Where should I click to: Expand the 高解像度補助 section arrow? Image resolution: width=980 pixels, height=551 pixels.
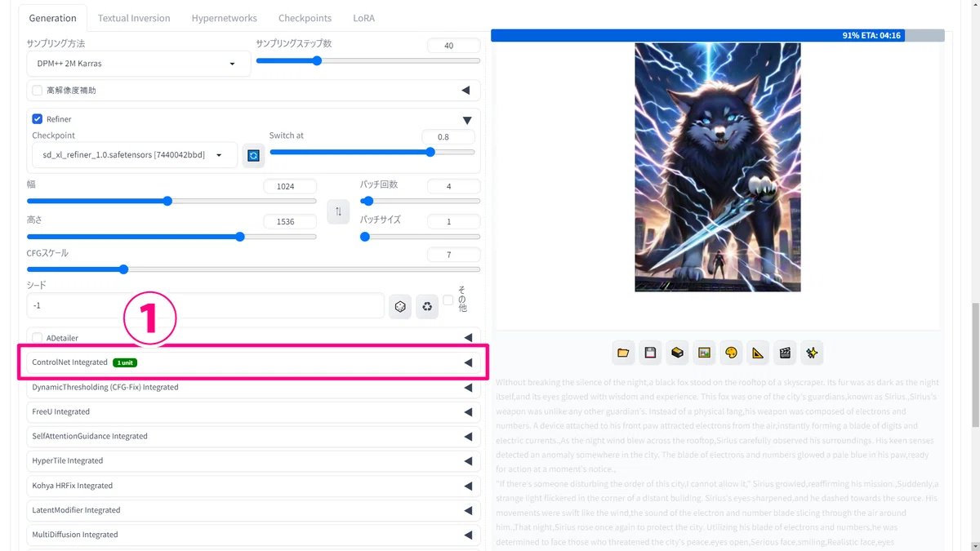[466, 90]
